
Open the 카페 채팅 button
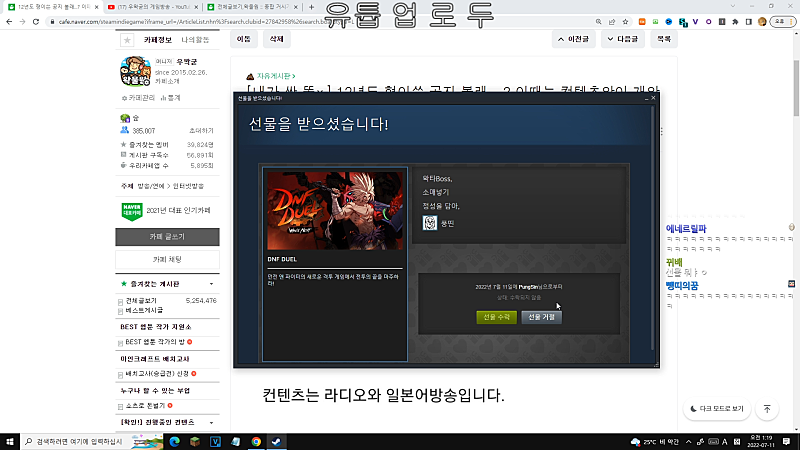167,260
